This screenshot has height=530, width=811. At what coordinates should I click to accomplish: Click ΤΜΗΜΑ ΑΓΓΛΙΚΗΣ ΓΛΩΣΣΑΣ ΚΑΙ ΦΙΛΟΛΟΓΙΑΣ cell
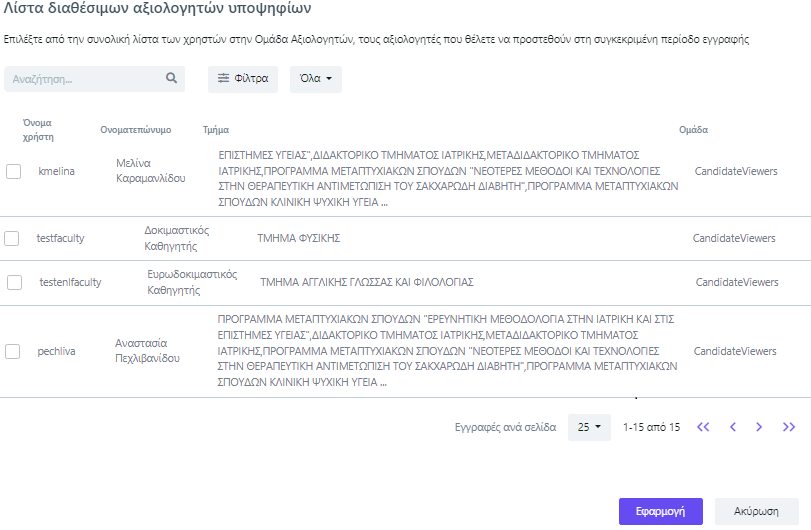(367, 282)
